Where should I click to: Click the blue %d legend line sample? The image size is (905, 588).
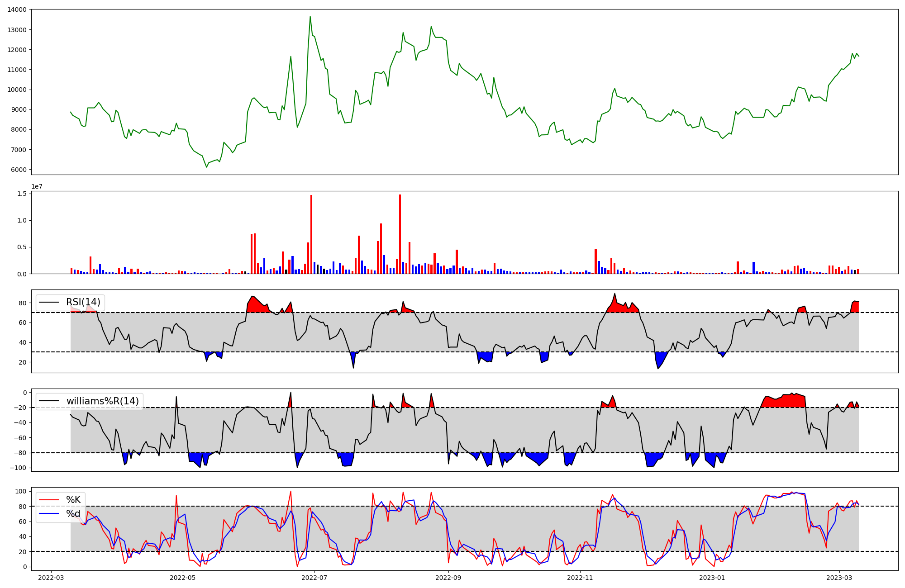(49, 514)
